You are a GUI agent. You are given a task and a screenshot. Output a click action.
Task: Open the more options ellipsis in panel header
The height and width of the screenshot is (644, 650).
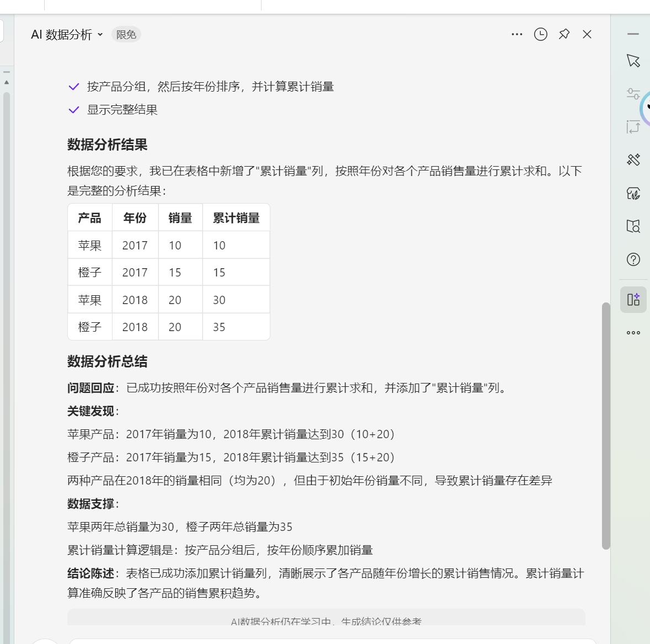[517, 34]
